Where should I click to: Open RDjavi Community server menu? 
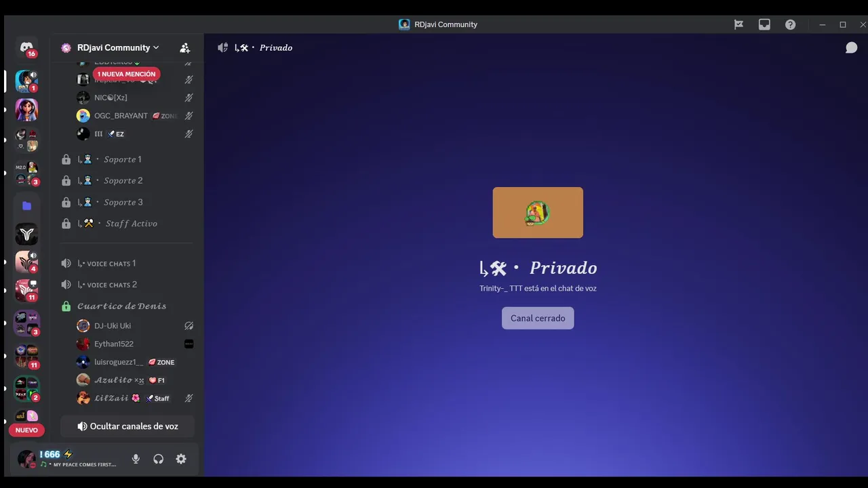(x=118, y=47)
